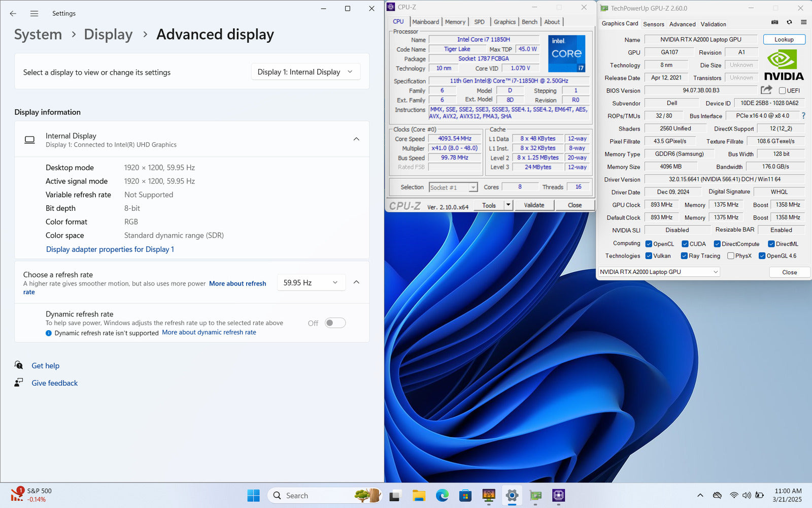Click the GPU-Z Lookup button
812x508 pixels.
[x=784, y=39]
